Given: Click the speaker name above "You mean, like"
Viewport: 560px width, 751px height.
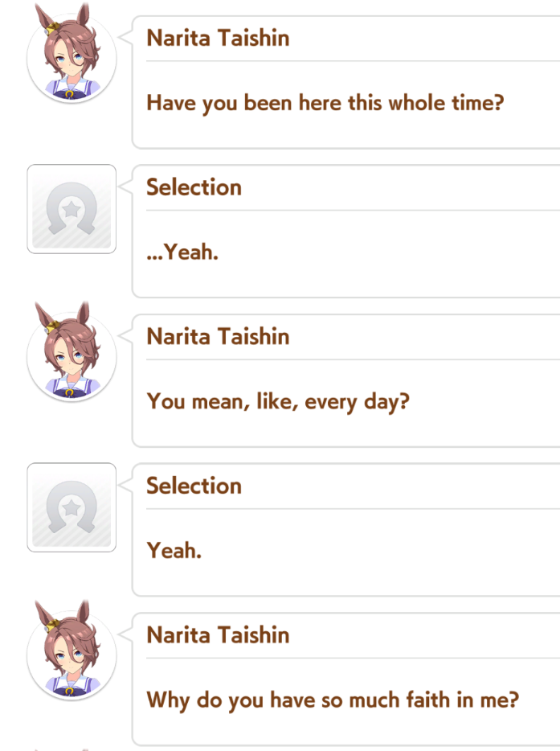Looking at the screenshot, I should pos(218,336).
